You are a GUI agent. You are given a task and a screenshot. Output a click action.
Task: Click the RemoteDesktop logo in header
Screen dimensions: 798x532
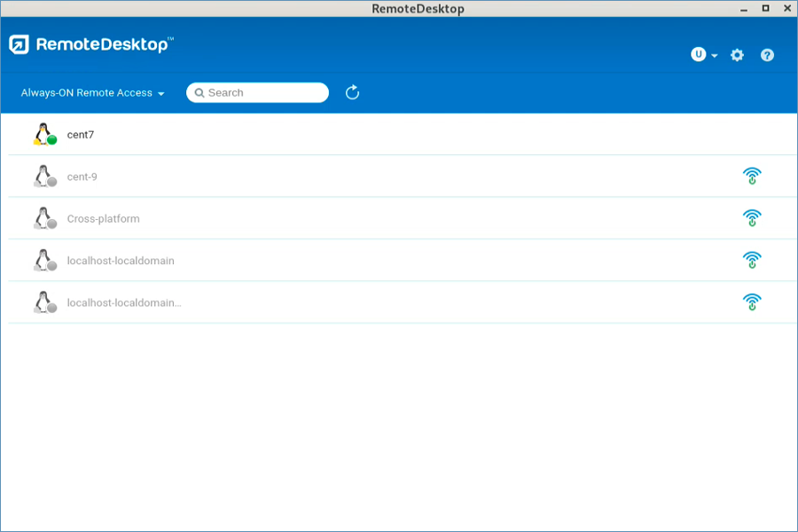[90, 44]
